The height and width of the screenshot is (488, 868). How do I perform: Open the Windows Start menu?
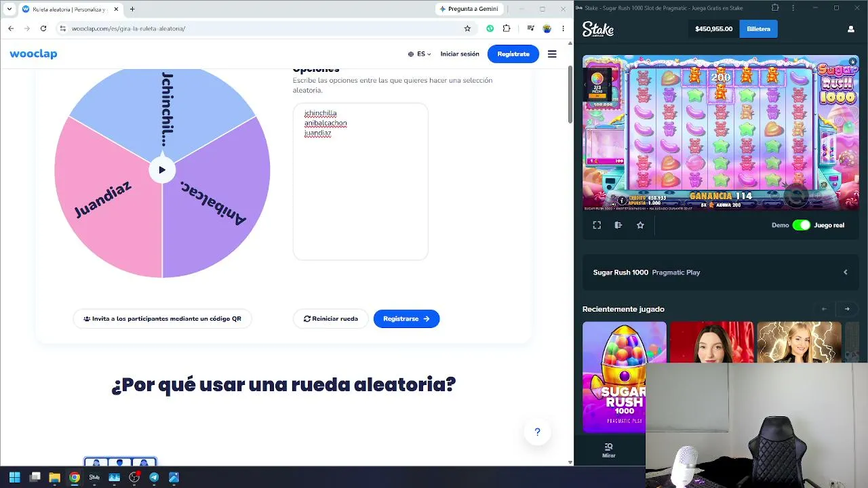click(x=15, y=477)
